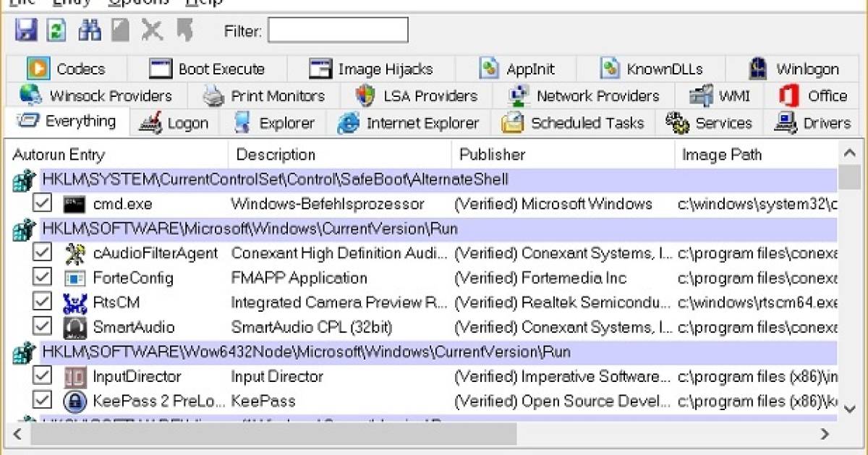Uncheck the RtsCM autorun entry
This screenshot has width=868, height=455.
pos(41,302)
